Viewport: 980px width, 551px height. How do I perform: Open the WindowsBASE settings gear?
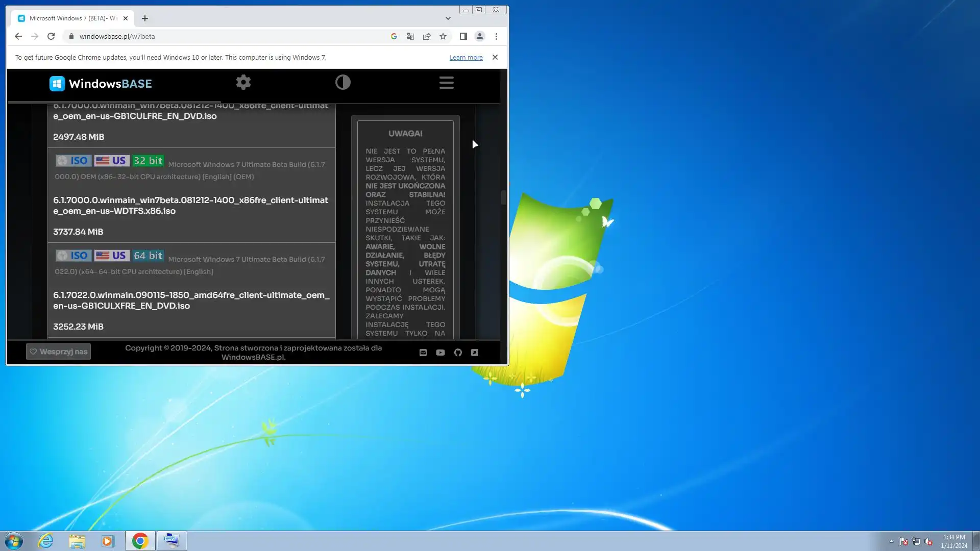coord(243,83)
